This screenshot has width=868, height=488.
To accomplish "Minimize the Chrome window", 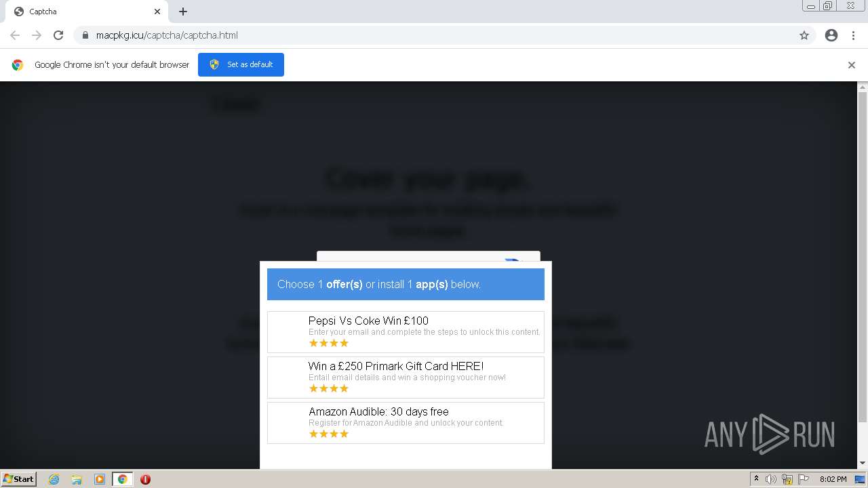I will point(810,6).
